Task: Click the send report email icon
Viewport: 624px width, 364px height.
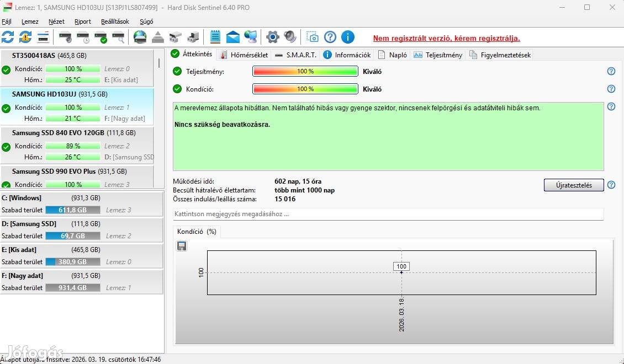Action: tap(232, 37)
